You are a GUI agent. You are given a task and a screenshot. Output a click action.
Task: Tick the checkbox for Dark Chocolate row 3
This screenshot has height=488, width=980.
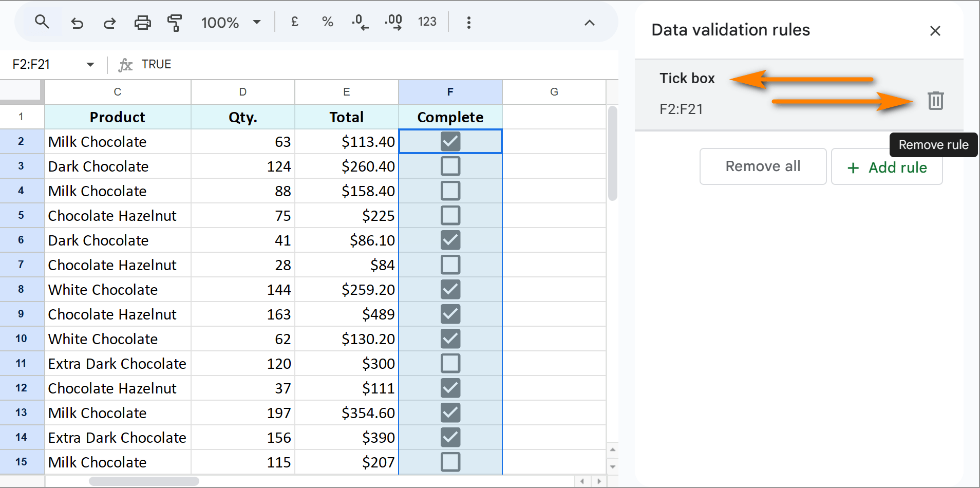[x=450, y=166]
